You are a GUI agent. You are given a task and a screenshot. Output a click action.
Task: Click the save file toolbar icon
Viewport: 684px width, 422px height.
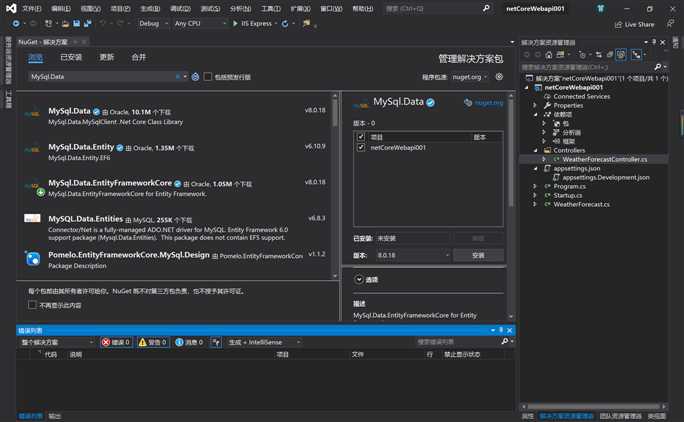76,24
